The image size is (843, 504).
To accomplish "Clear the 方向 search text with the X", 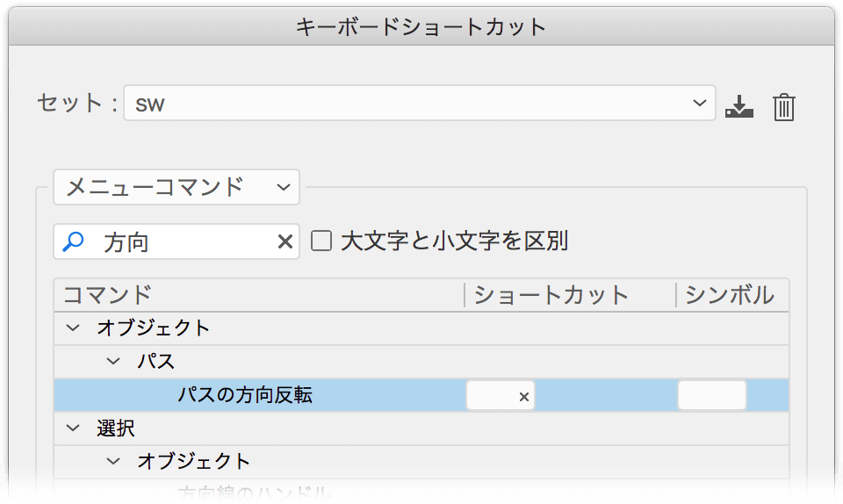I will (x=285, y=241).
